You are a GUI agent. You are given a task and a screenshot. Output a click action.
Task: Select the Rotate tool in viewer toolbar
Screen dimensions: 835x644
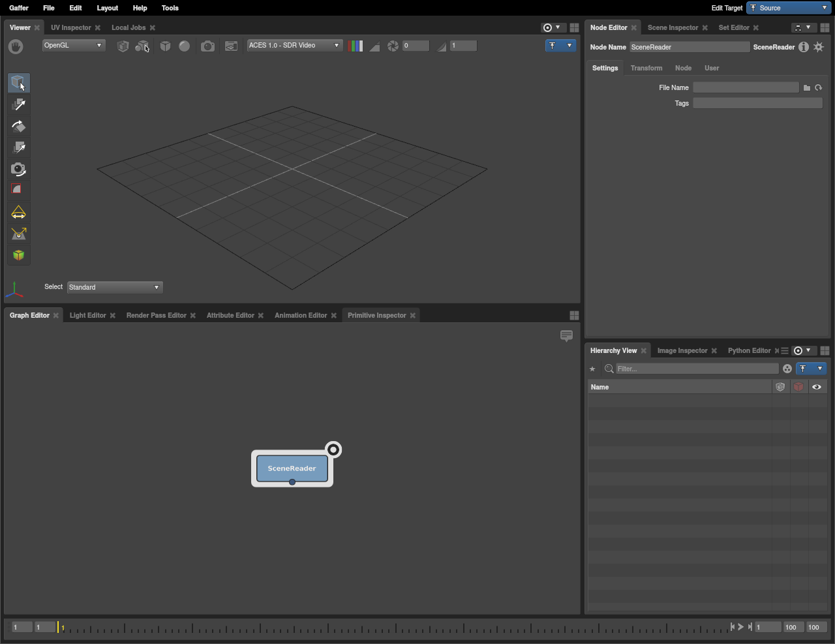tap(18, 127)
